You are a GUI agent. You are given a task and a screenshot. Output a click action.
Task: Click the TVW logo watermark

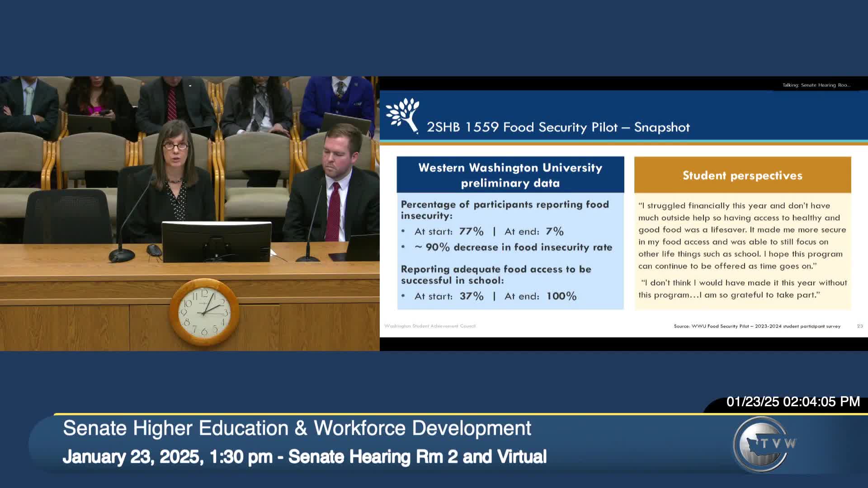tap(764, 444)
